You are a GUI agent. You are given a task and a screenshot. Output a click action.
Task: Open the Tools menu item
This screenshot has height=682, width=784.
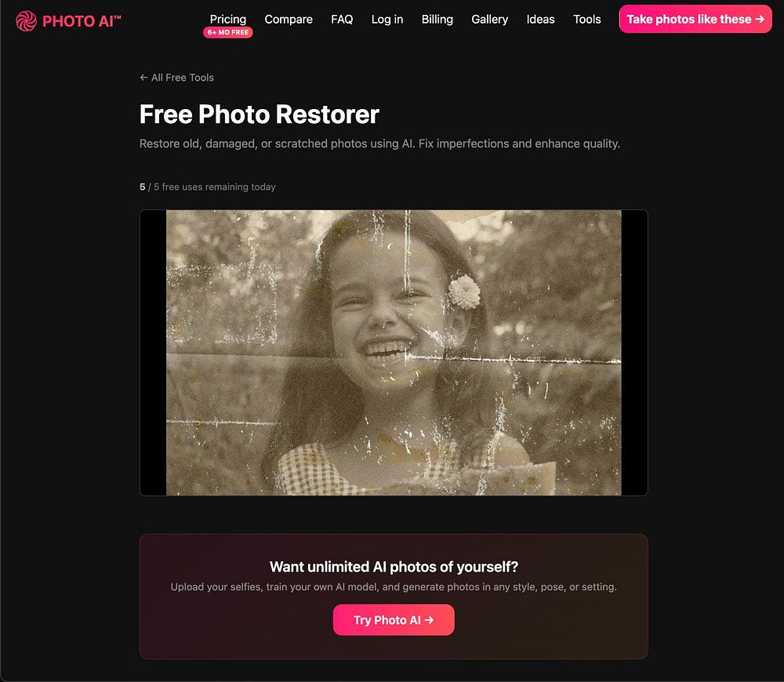click(x=587, y=19)
